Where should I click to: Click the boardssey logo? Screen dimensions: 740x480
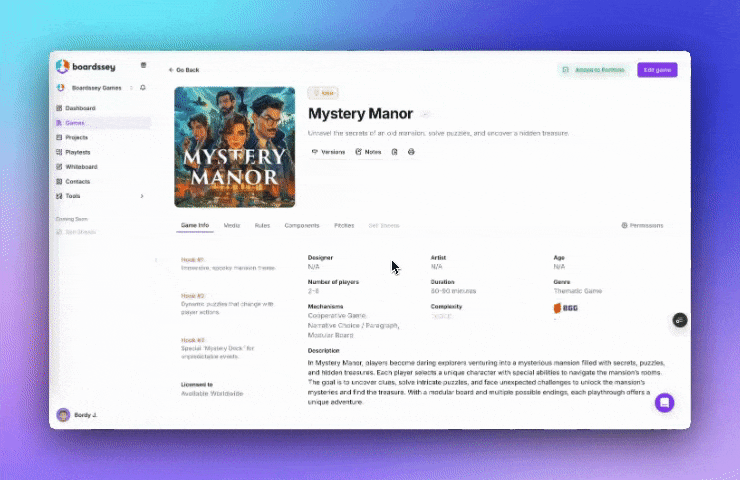click(x=85, y=67)
